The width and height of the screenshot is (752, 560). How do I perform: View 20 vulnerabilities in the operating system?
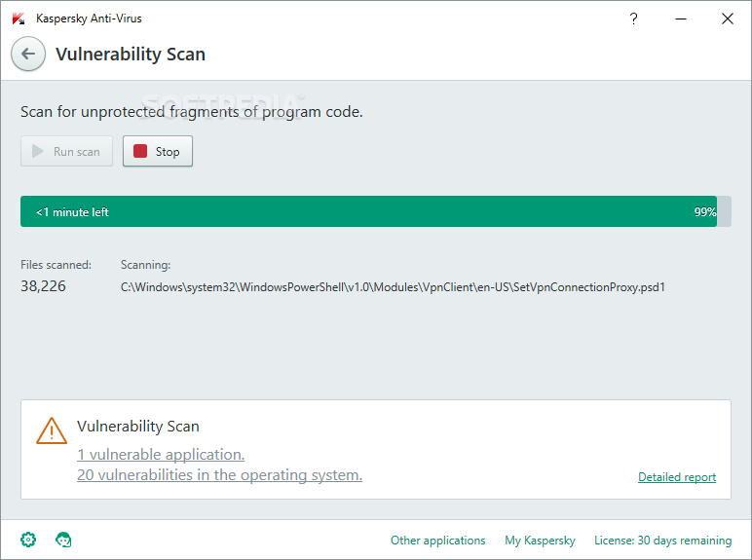pyautogui.click(x=219, y=474)
